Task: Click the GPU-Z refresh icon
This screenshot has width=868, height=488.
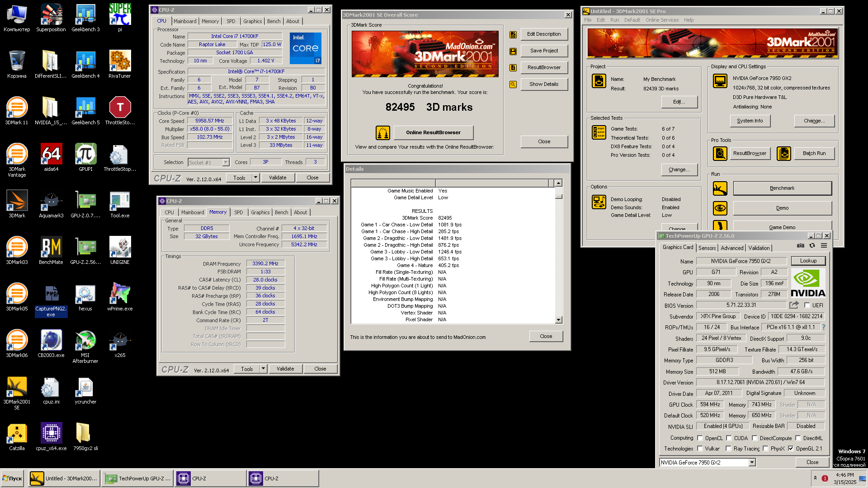Action: point(812,245)
